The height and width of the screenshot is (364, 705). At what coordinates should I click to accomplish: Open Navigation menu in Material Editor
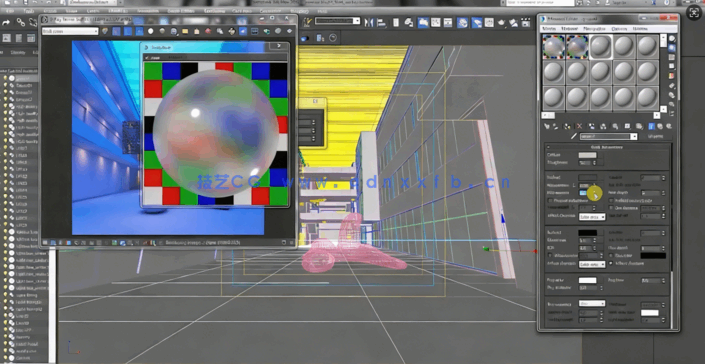pyautogui.click(x=594, y=29)
